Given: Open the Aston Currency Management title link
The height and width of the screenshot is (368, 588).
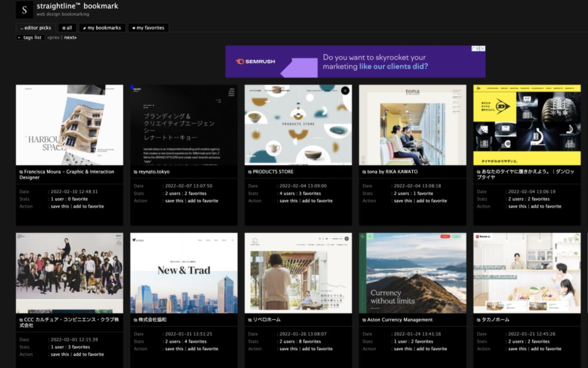Looking at the screenshot, I should tap(400, 320).
